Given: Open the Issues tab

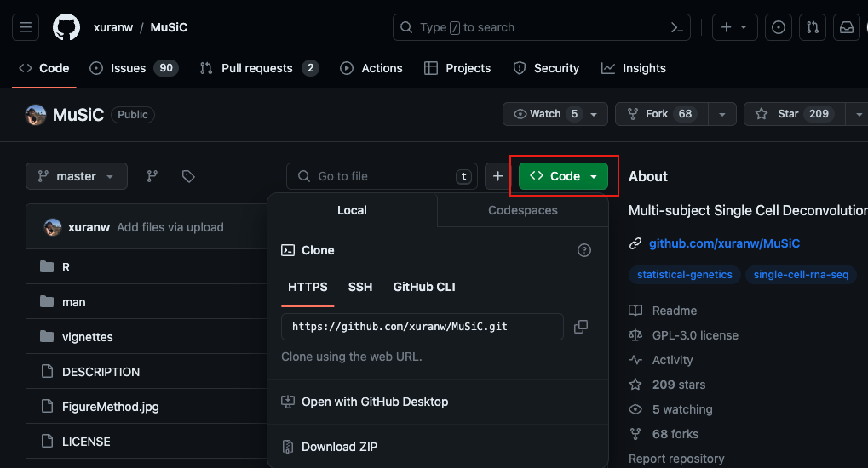Looking at the screenshot, I should click(134, 68).
